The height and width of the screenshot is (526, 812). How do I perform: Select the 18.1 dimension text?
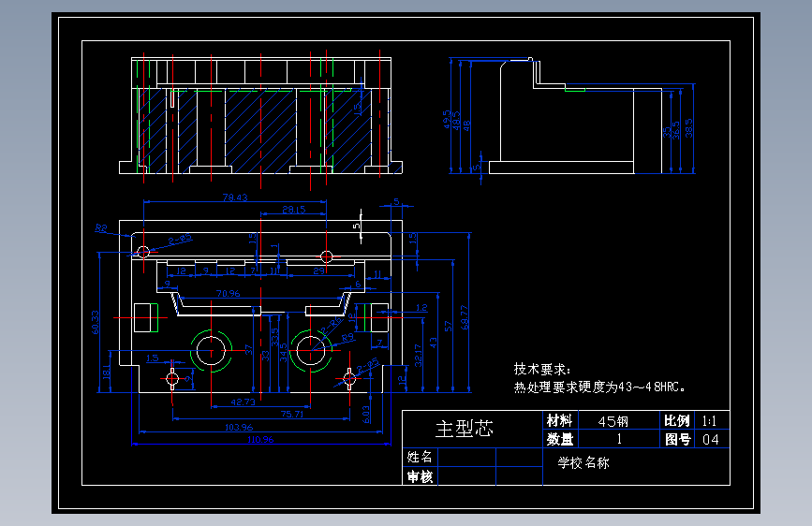tap(106, 372)
